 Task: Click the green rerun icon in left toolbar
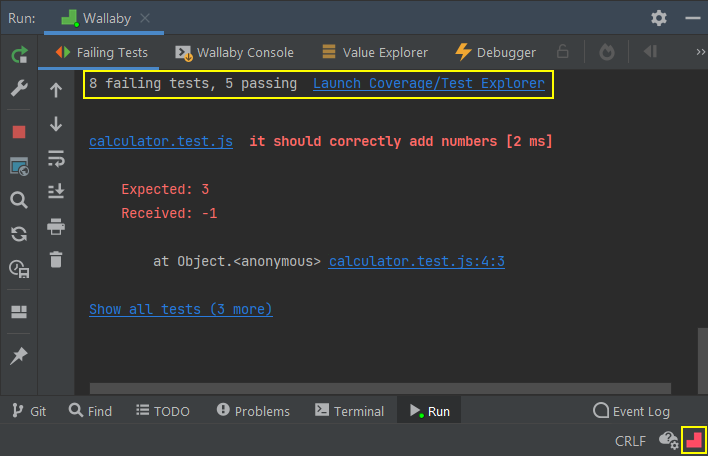19,55
